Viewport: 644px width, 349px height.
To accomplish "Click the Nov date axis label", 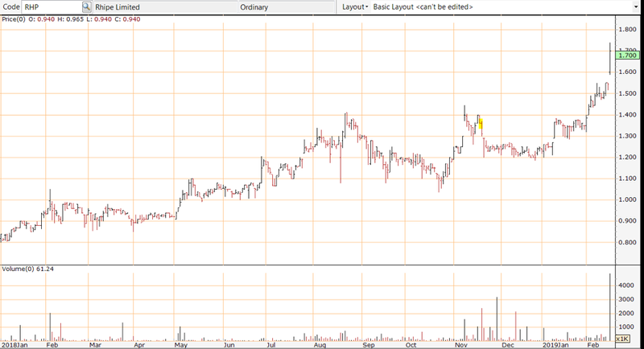I will 461,345.
